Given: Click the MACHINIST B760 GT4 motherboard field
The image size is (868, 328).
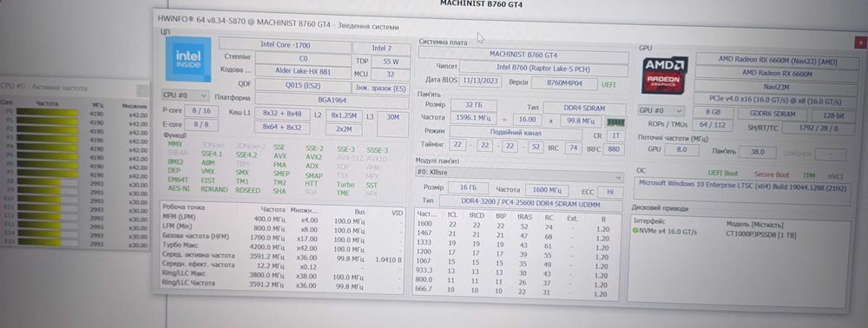Looking at the screenshot, I should click(523, 56).
